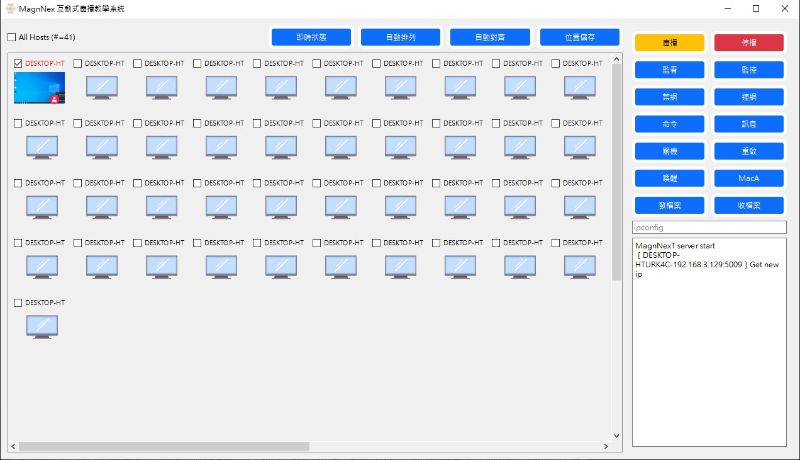The height and width of the screenshot is (460, 800).
Task: Click the first monitor icon in the second row
Action: click(41, 147)
